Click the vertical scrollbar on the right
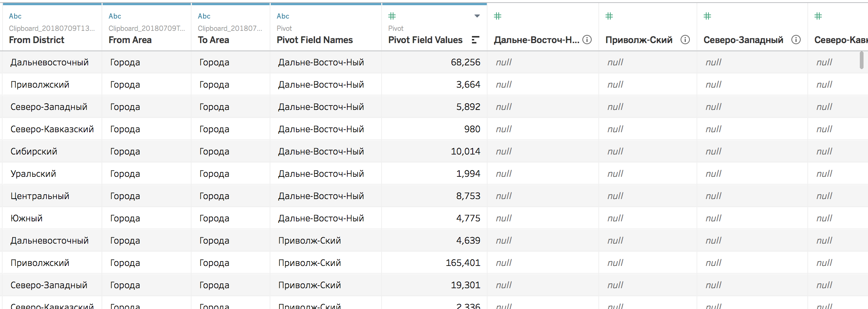Viewport: 868px width, 309px height. point(861,61)
